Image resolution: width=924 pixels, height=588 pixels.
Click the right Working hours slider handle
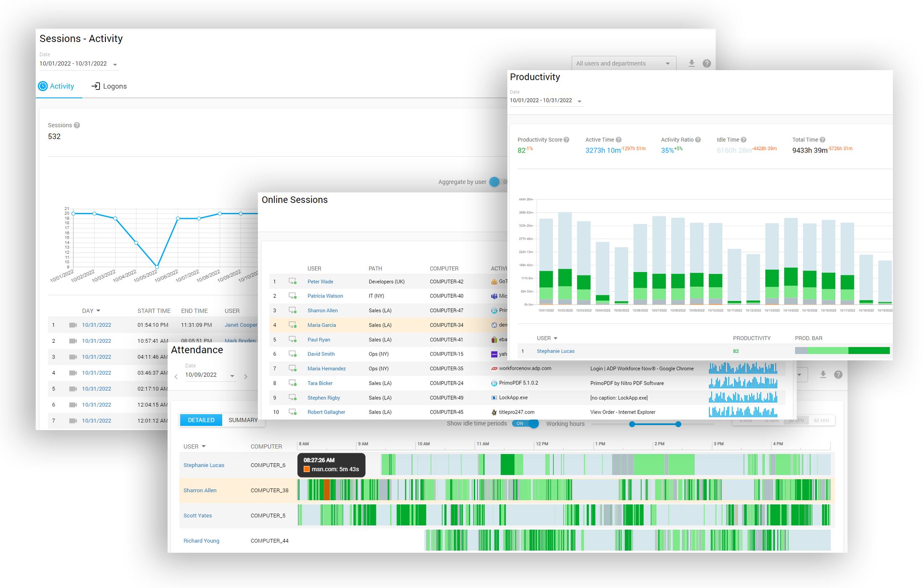coord(678,424)
